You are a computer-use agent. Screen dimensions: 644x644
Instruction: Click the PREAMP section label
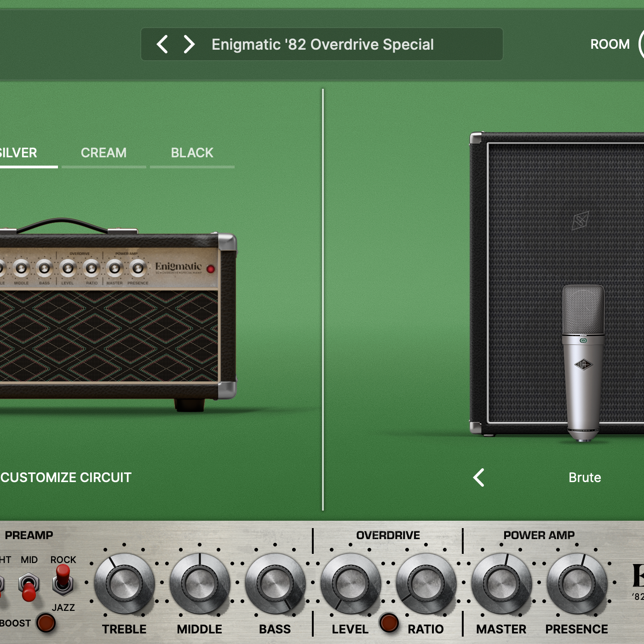[x=29, y=535]
